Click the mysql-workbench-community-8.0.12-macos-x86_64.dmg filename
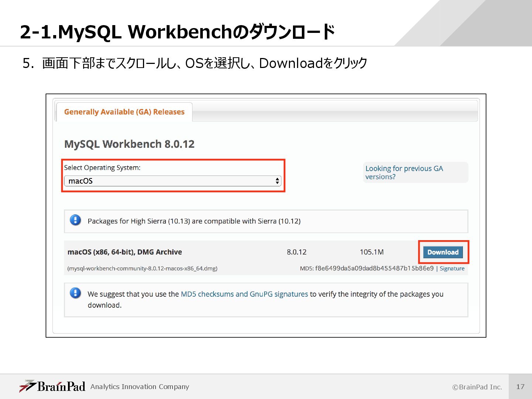This screenshot has height=399, width=532. tap(142, 269)
